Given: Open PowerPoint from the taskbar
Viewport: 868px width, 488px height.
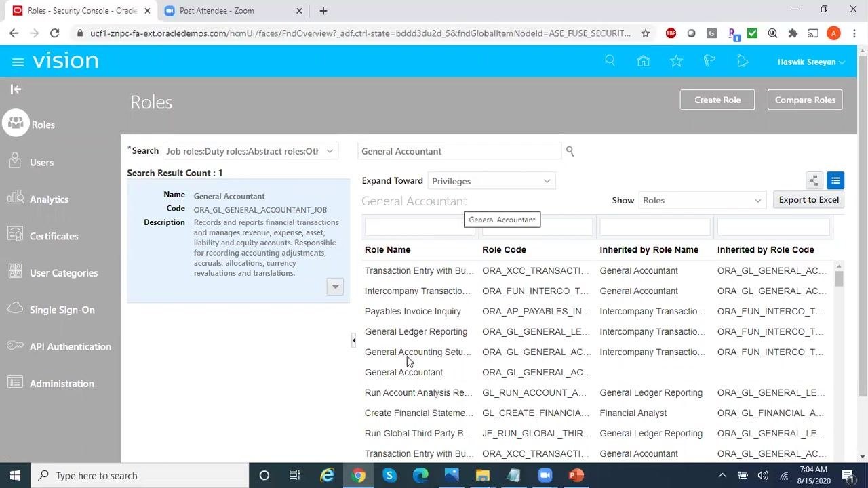Looking at the screenshot, I should (576, 475).
